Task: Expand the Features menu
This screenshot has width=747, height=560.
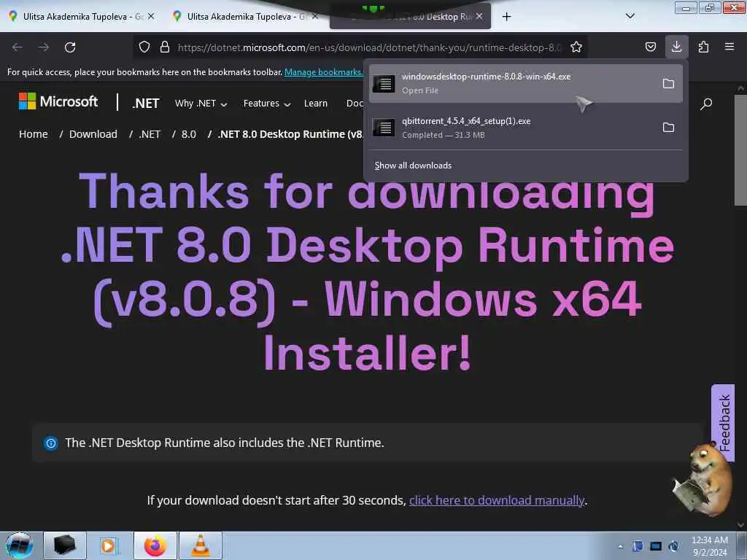Action: [x=267, y=104]
